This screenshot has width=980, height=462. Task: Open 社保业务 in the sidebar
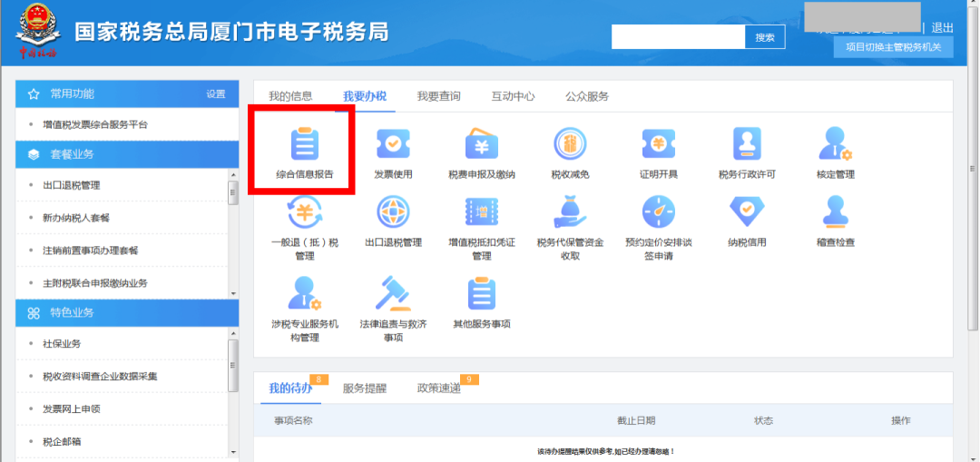coord(62,344)
